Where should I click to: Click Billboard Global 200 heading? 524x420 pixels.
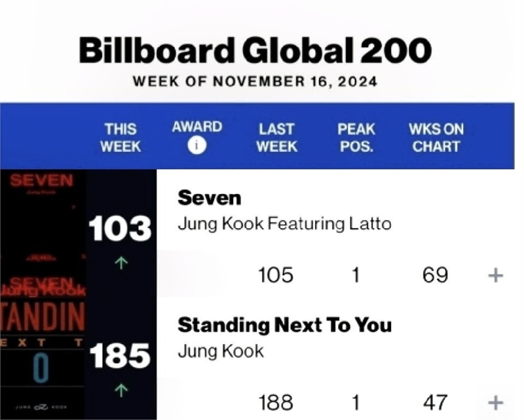[255, 50]
